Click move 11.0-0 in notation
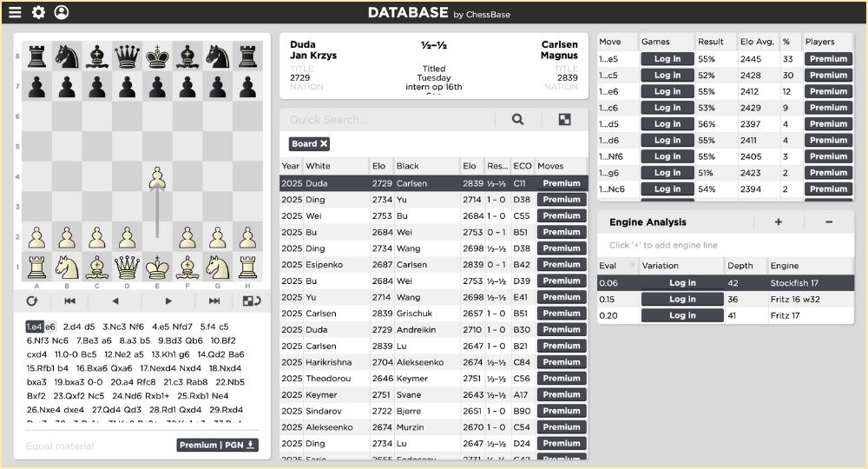Viewport: 868px width, 469px height. tap(67, 354)
